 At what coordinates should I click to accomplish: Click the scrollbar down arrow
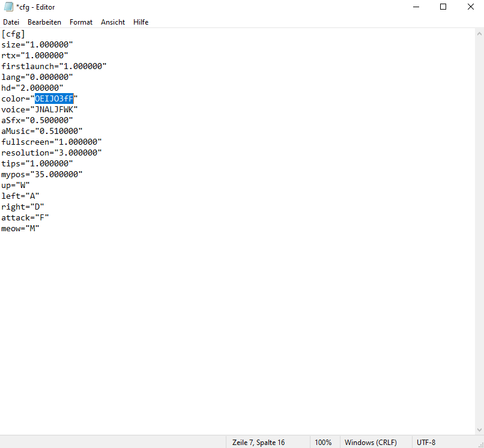pyautogui.click(x=479, y=429)
